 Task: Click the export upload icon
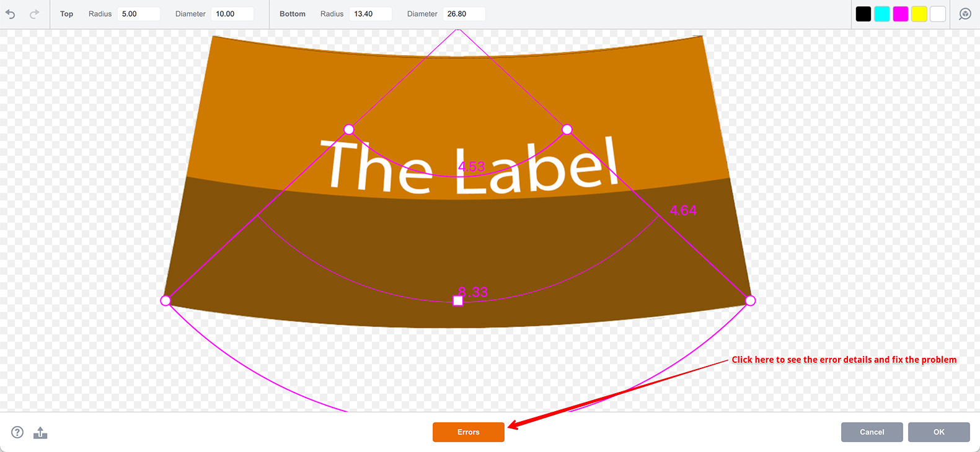coord(40,433)
